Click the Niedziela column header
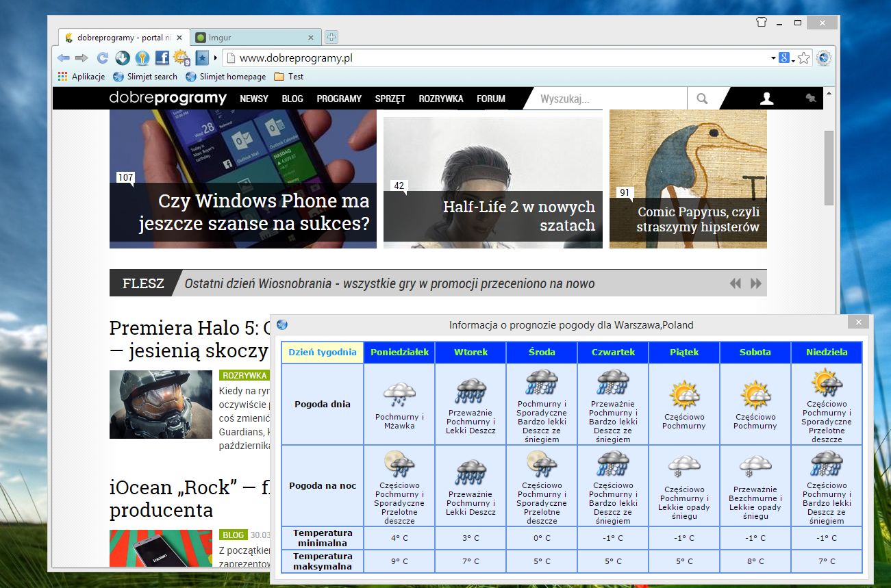 pyautogui.click(x=827, y=353)
